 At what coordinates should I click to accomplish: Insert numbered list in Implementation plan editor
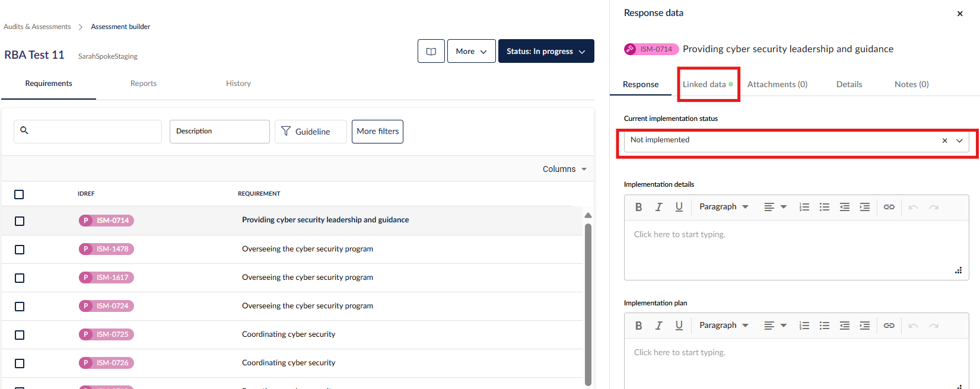coord(804,326)
